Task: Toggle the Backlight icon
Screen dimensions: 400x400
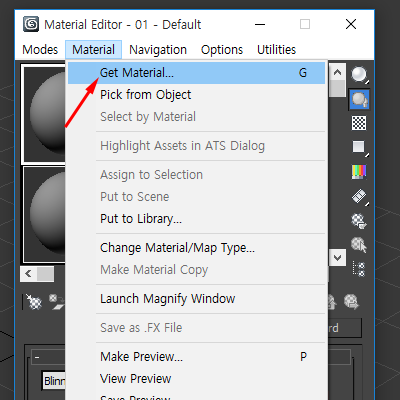Action: point(359,99)
